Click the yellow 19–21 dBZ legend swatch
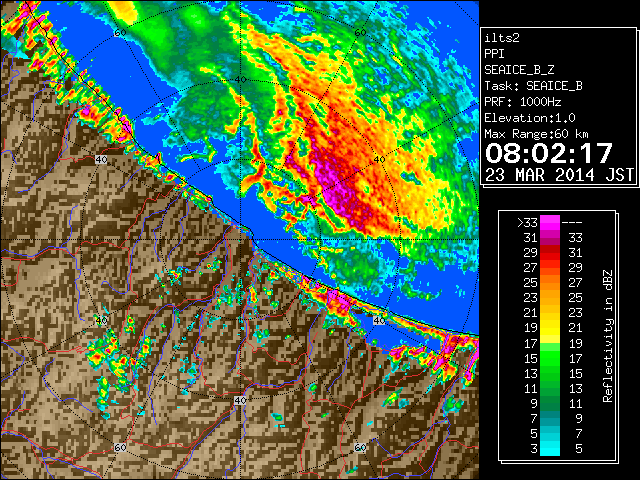The width and height of the screenshot is (640, 480). (x=550, y=328)
